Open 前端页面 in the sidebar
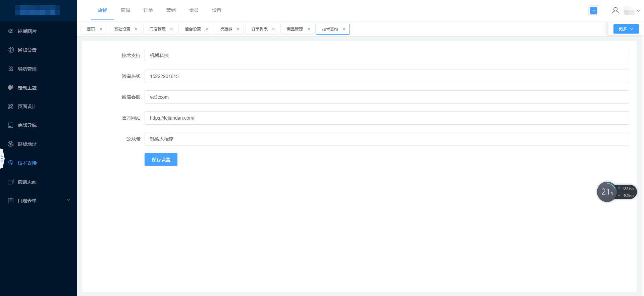The image size is (644, 296). point(39,182)
